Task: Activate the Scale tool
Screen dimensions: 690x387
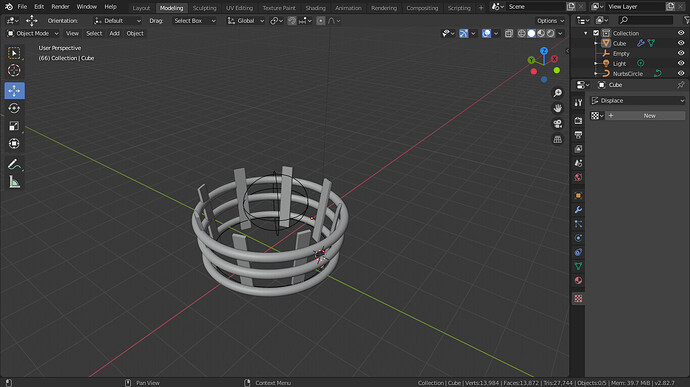Action: tap(14, 126)
